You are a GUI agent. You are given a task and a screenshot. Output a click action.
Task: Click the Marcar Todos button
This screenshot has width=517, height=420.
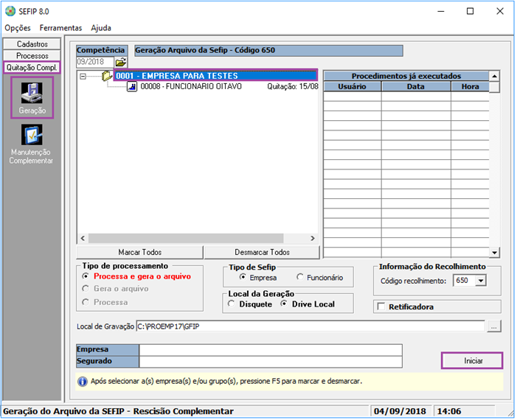(140, 252)
